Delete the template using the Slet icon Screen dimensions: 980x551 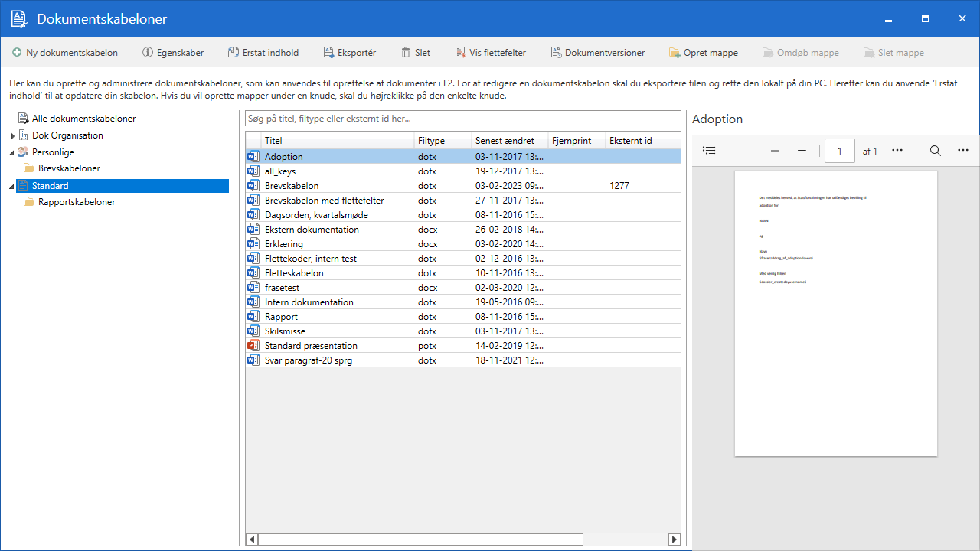pos(406,53)
